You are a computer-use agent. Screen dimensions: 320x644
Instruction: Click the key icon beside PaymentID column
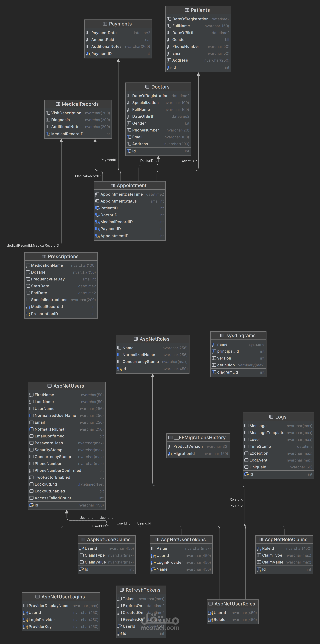(x=88, y=54)
